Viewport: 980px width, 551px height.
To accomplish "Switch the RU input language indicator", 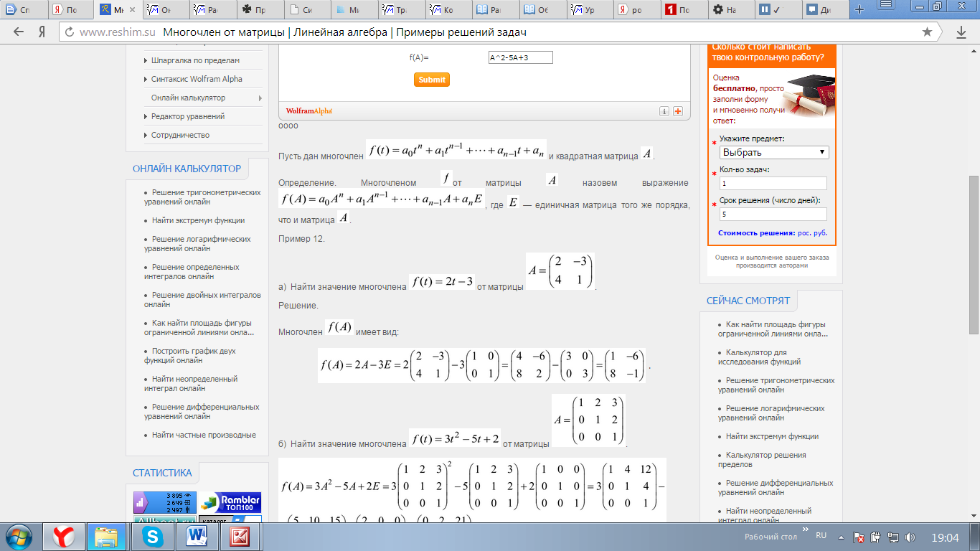I will [x=821, y=536].
